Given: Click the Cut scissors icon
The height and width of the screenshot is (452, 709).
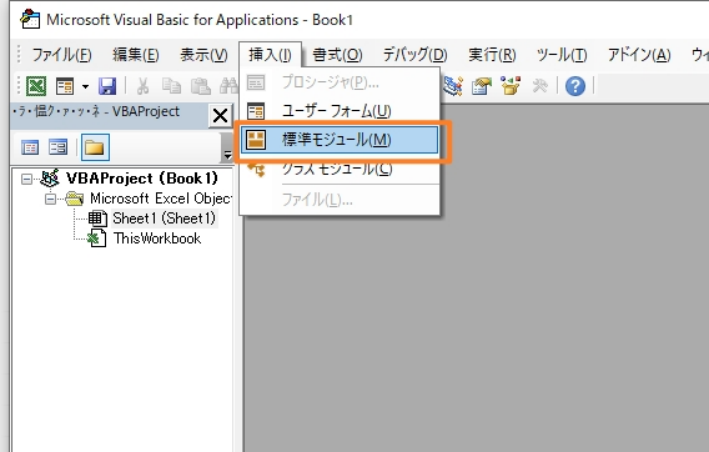Looking at the screenshot, I should tap(143, 86).
